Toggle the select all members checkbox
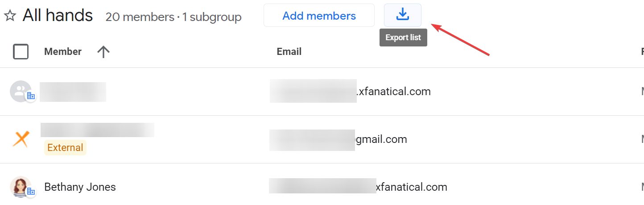The height and width of the screenshot is (205, 644). pos(21,52)
